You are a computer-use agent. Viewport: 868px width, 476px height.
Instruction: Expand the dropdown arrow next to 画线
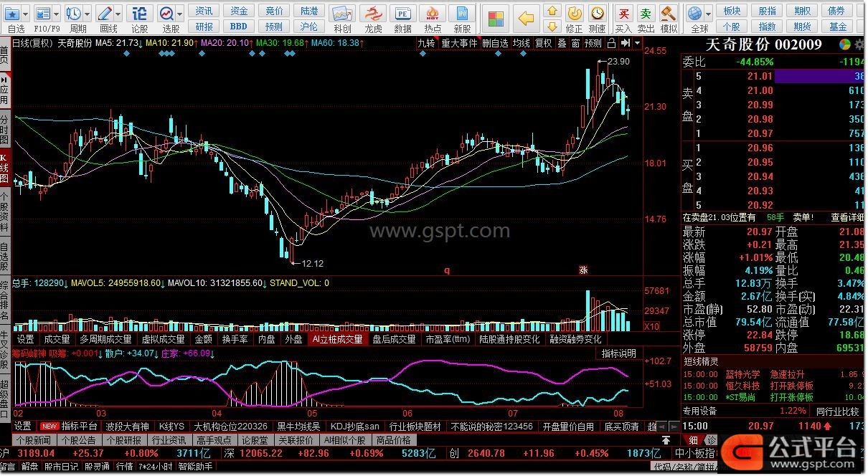click(x=118, y=14)
